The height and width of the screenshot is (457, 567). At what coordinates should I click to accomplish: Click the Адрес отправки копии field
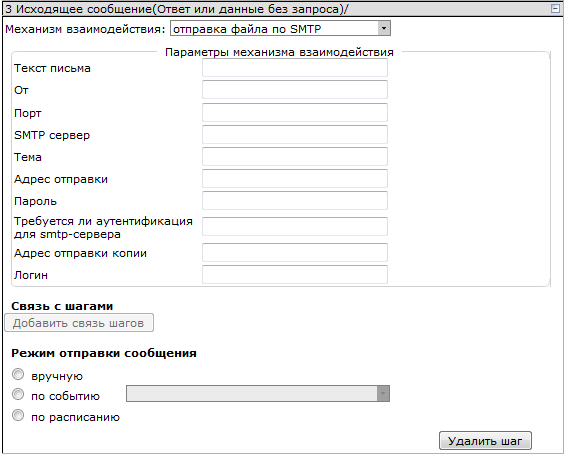[295, 253]
